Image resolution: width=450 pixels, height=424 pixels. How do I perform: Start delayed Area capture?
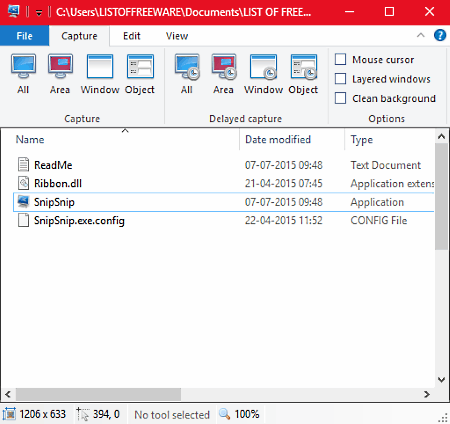point(223,74)
